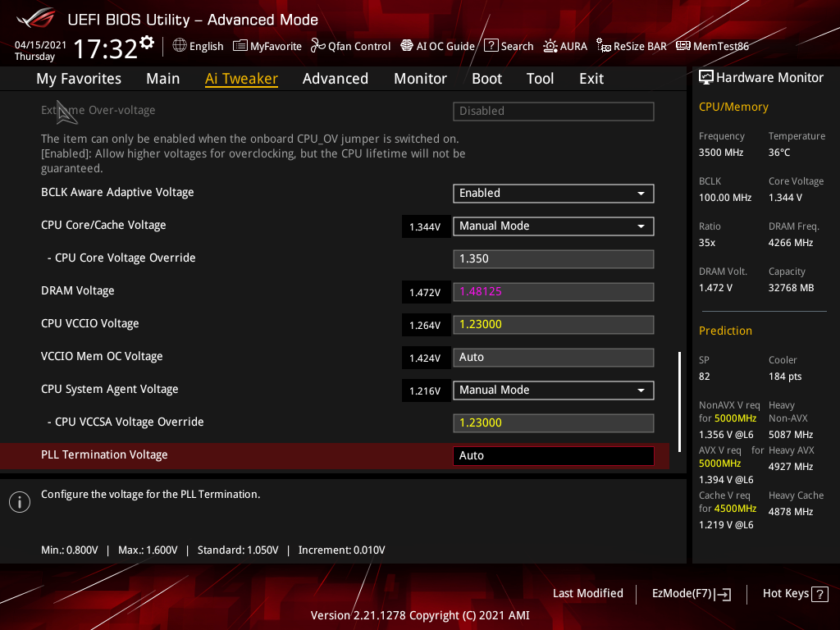This screenshot has height=630, width=840.
Task: Select English language option
Action: click(x=206, y=46)
